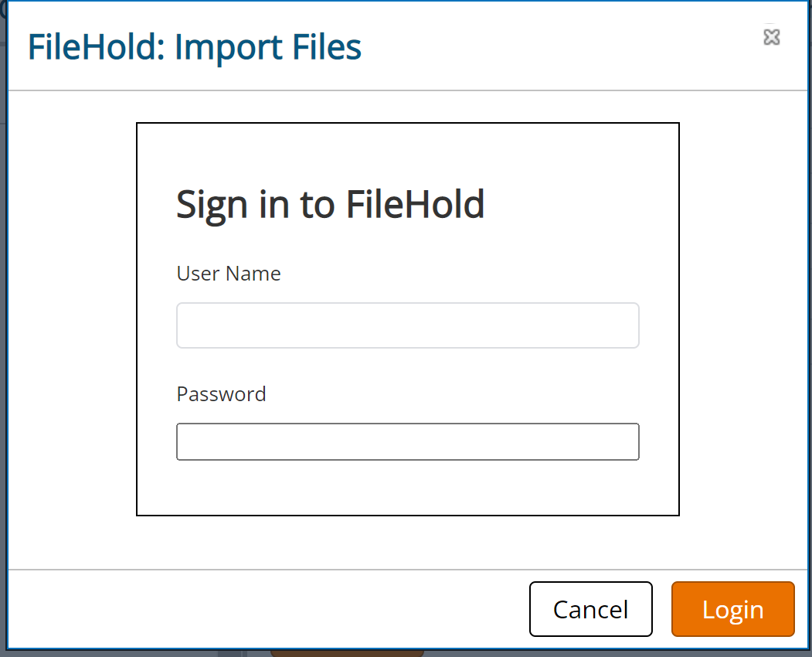Screen dimensions: 812x657
Task: Click the space between the User Name field and the Password label
Action: 408,366
